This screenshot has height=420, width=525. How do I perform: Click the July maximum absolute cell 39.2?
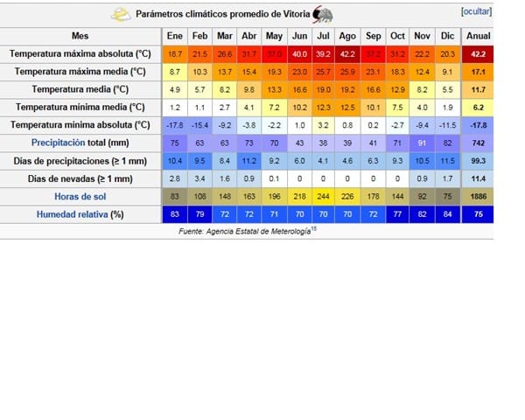[x=323, y=54]
